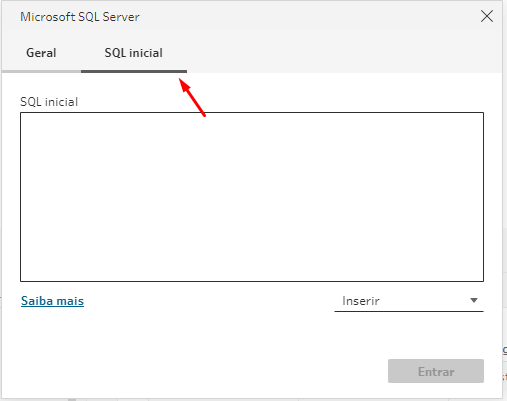Image resolution: width=507 pixels, height=401 pixels.
Task: Focus the large initial SQL statement area
Action: (252, 197)
